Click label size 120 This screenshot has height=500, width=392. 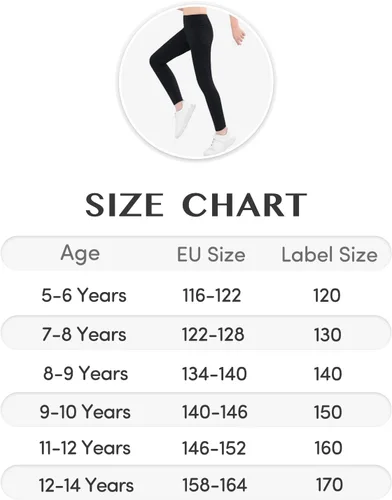[x=327, y=296]
